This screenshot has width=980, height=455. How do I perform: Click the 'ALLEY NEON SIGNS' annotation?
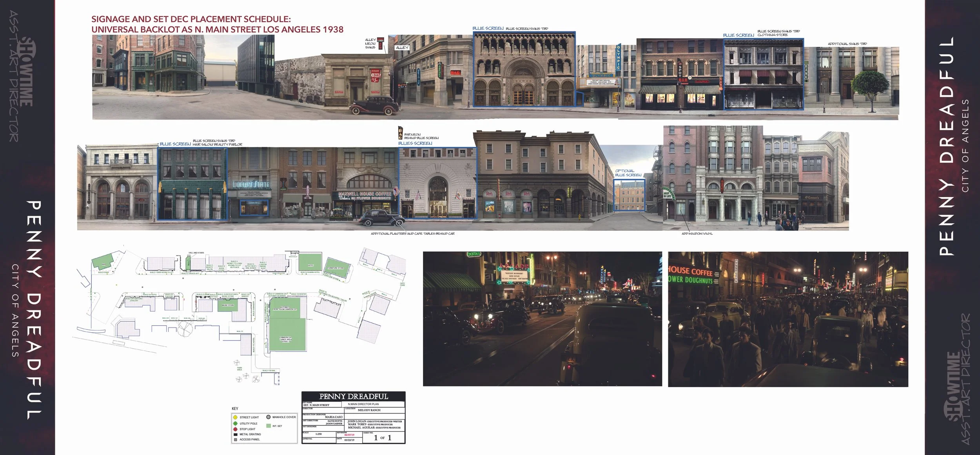370,44
